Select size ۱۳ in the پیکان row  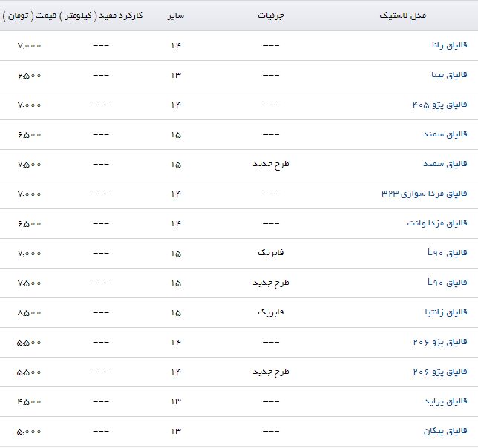point(176,432)
